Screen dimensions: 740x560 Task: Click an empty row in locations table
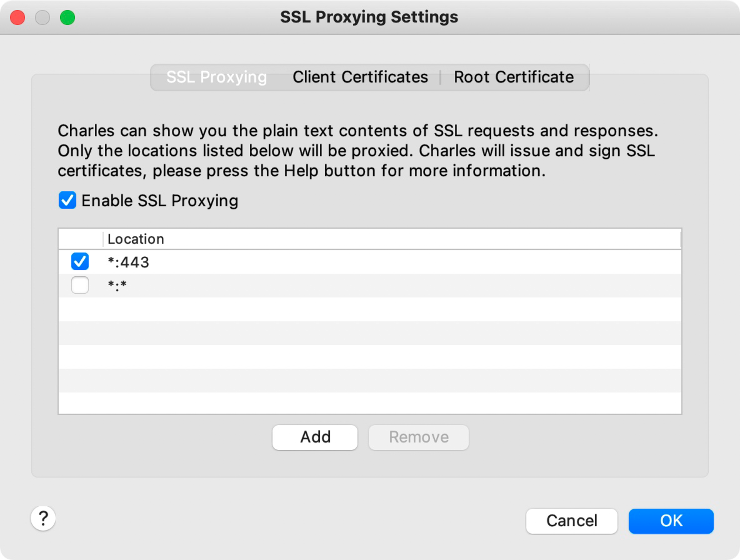tap(370, 309)
